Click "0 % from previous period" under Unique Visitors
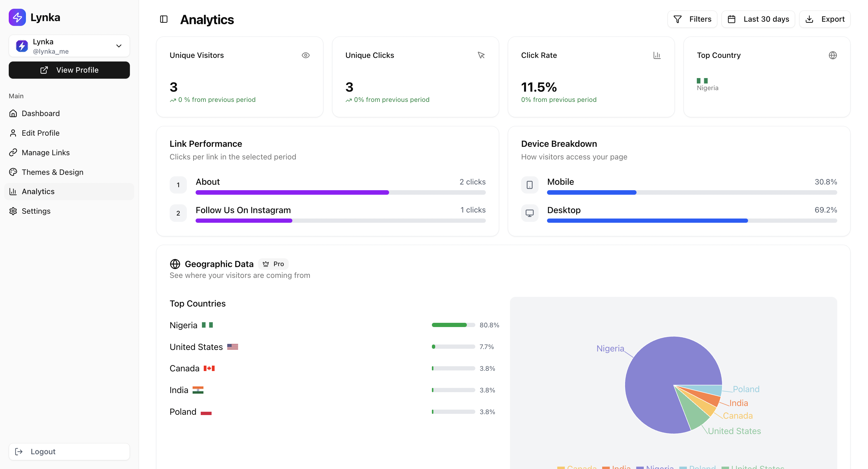The height and width of the screenshot is (469, 868). tap(217, 100)
